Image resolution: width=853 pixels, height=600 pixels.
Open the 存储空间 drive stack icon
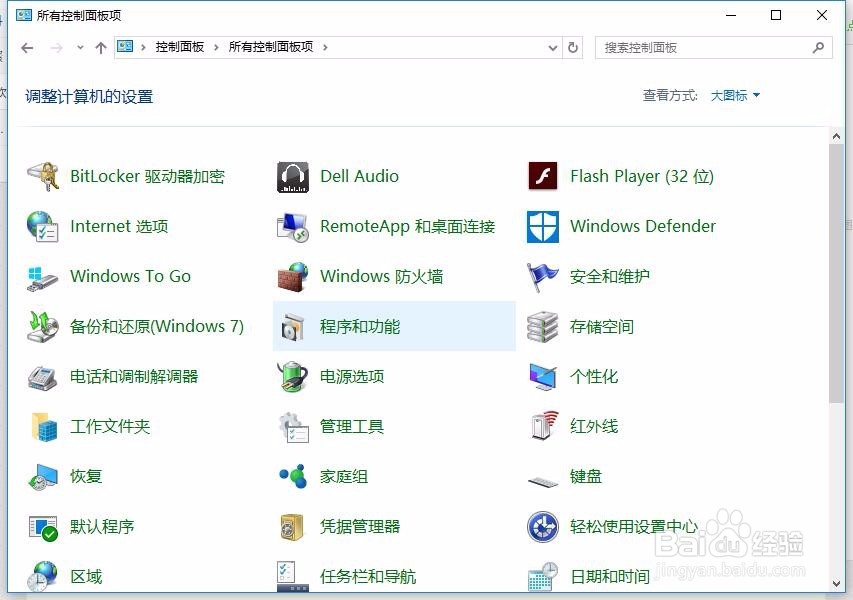tap(542, 327)
